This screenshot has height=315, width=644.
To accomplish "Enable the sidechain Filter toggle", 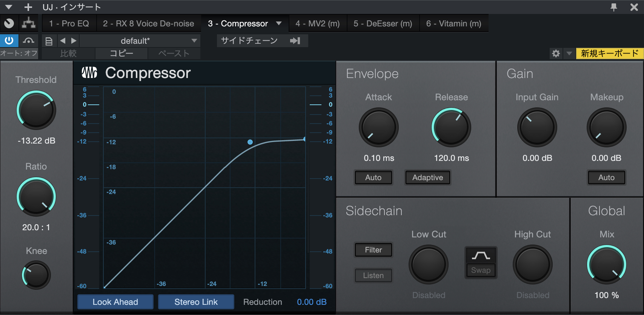I will point(373,250).
